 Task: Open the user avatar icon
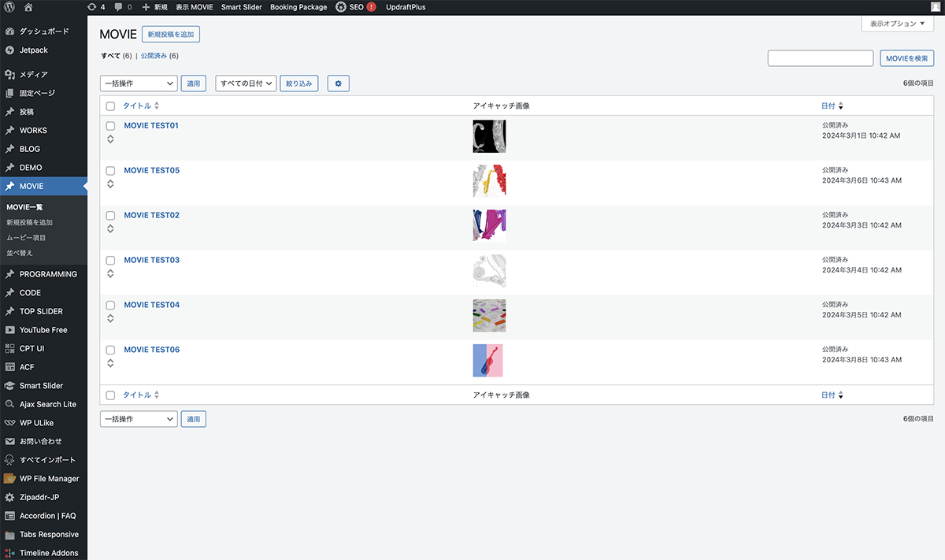[935, 7]
